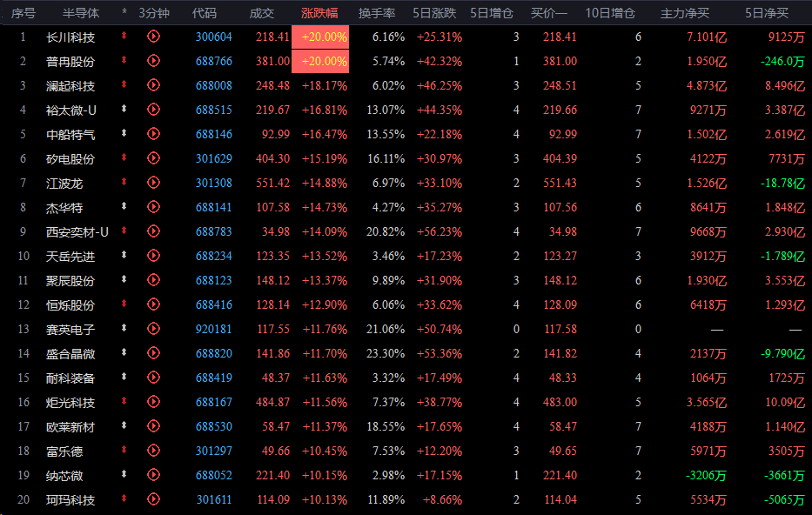The image size is (812, 515).
Task: Open stock code 301611
Action: (x=214, y=499)
